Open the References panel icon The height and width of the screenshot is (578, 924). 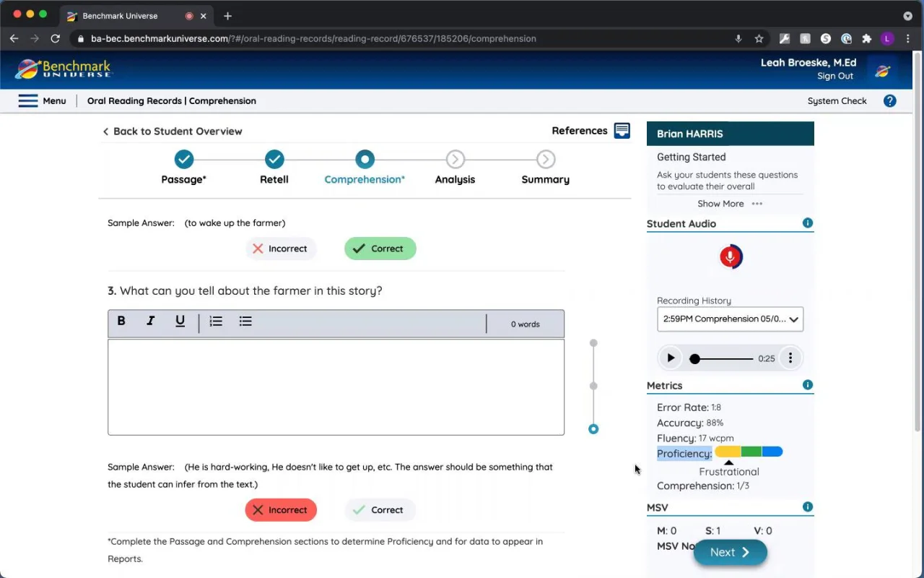[x=622, y=131]
